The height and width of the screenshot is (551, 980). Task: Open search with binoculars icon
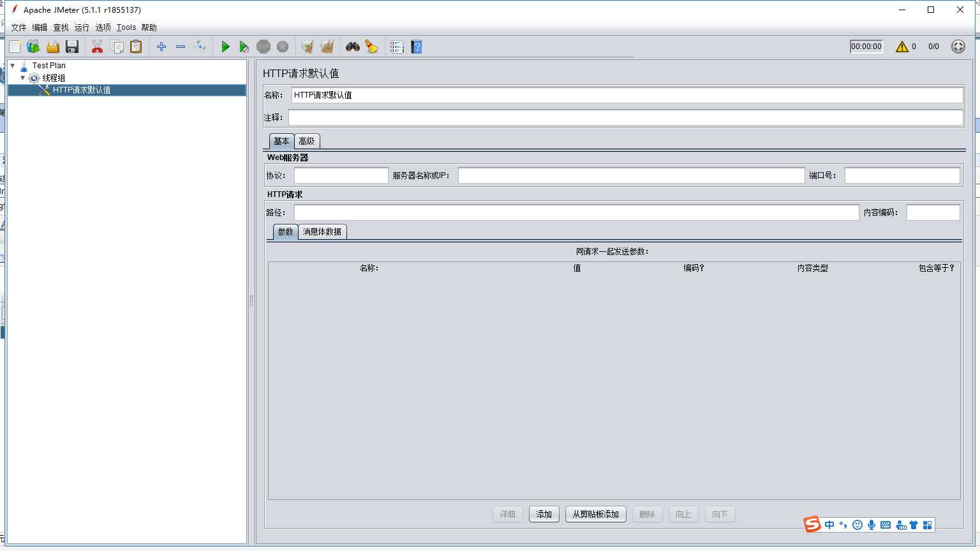[x=353, y=47]
